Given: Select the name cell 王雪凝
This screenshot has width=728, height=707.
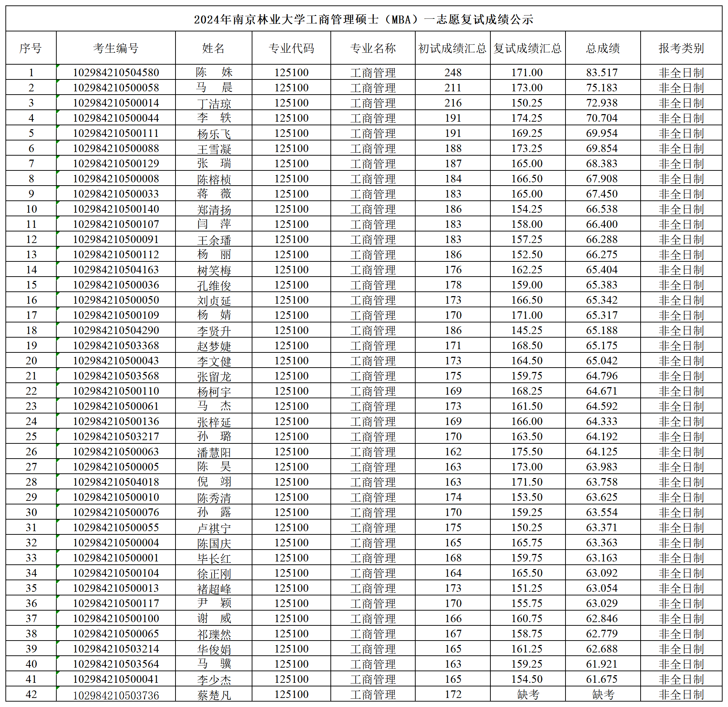Looking at the screenshot, I should (214, 149).
